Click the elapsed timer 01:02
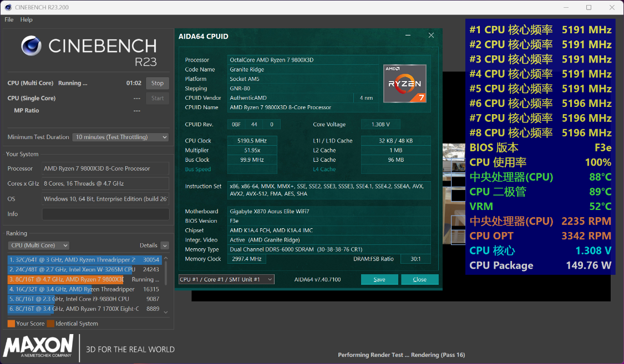Screen dimensions: 624x364 (134, 83)
